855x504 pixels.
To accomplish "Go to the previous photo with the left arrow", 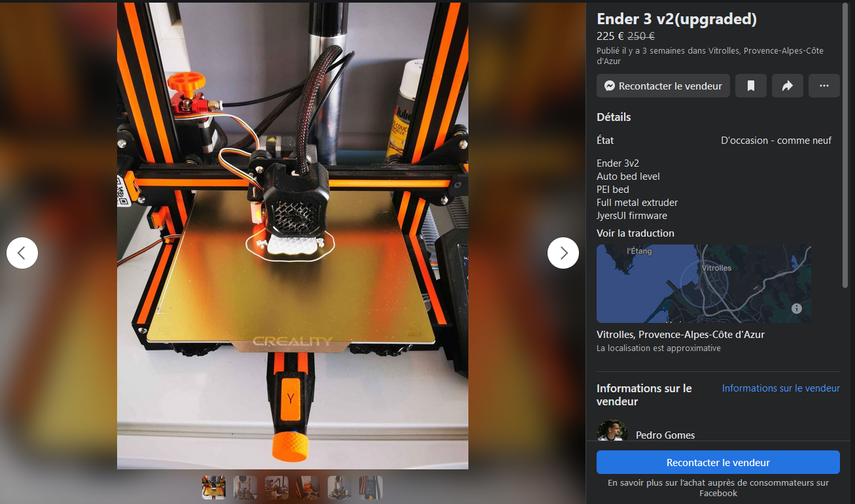I will 22,252.
